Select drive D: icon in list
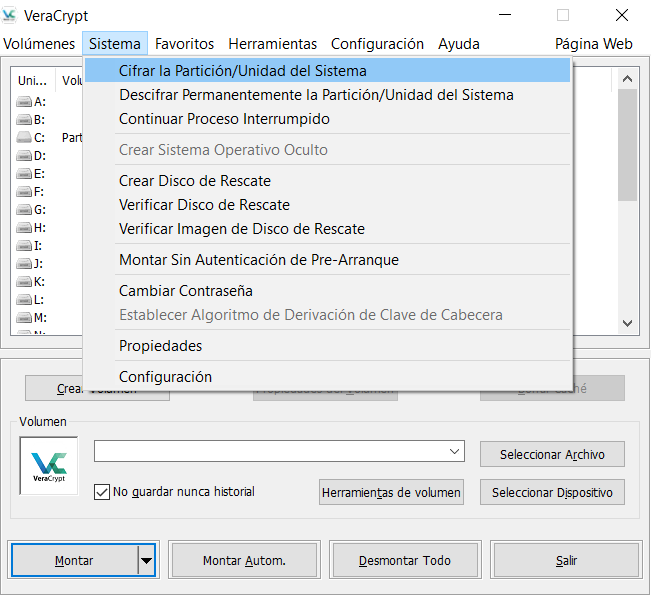This screenshot has width=651, height=596. [x=24, y=156]
